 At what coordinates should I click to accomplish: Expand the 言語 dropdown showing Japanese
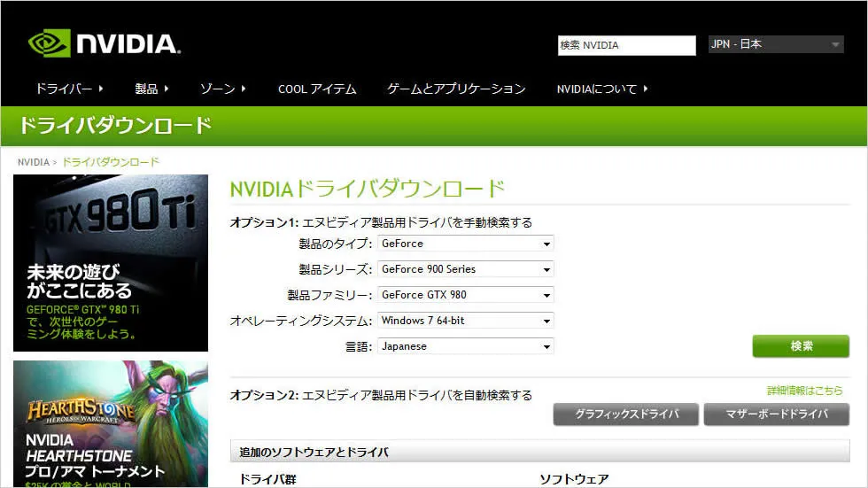click(x=465, y=346)
